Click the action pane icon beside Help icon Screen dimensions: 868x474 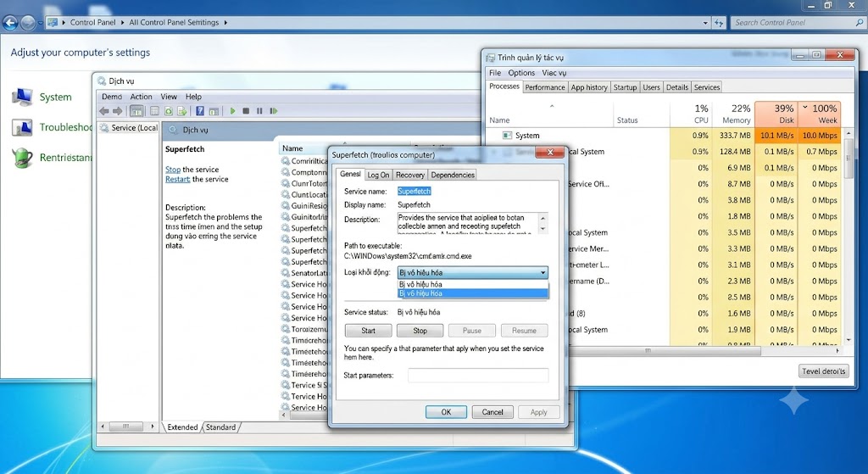[x=214, y=111]
